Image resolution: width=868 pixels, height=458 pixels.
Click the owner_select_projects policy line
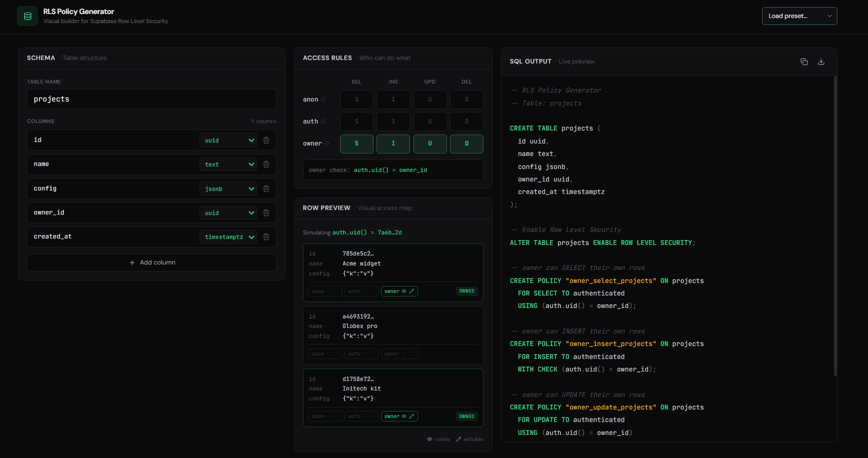[606, 281]
